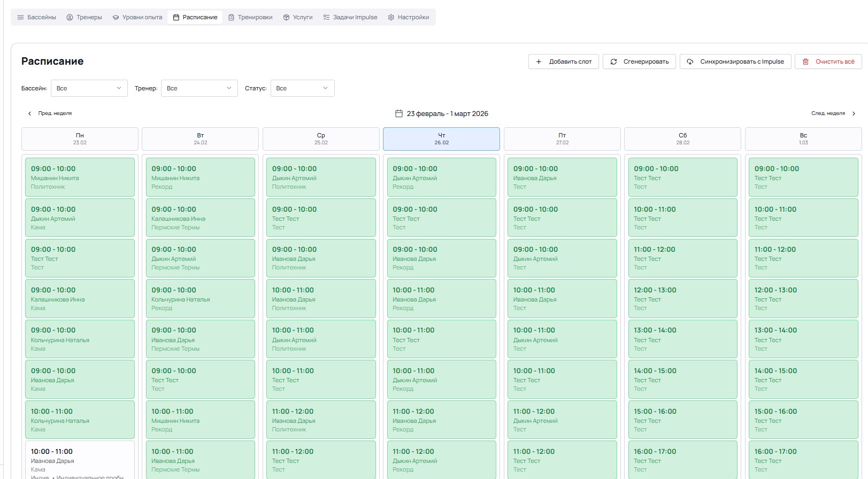Click the cloud sync icon for Impulse

coord(690,61)
